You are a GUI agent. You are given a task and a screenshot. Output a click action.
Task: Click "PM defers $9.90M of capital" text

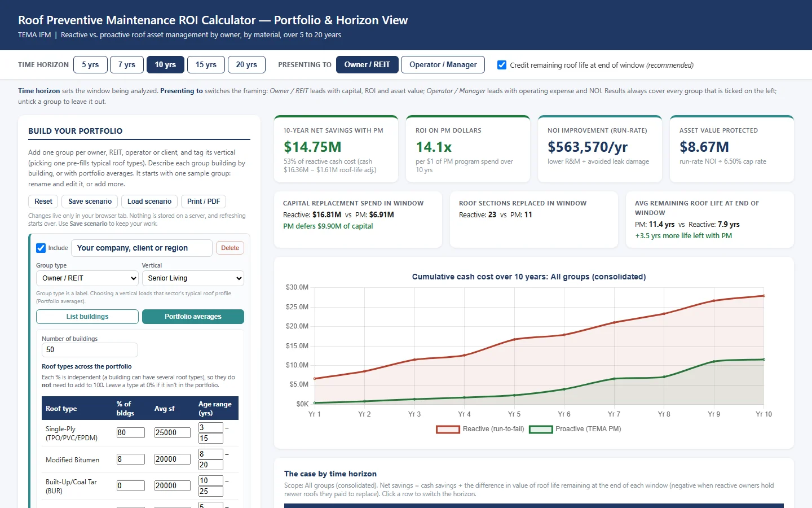[x=328, y=226]
